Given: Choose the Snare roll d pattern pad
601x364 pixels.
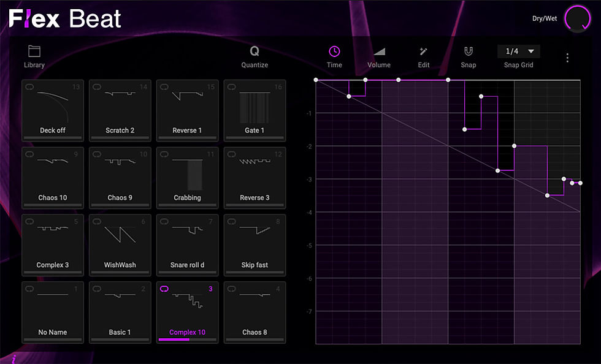Looking at the screenshot, I should pos(188,245).
